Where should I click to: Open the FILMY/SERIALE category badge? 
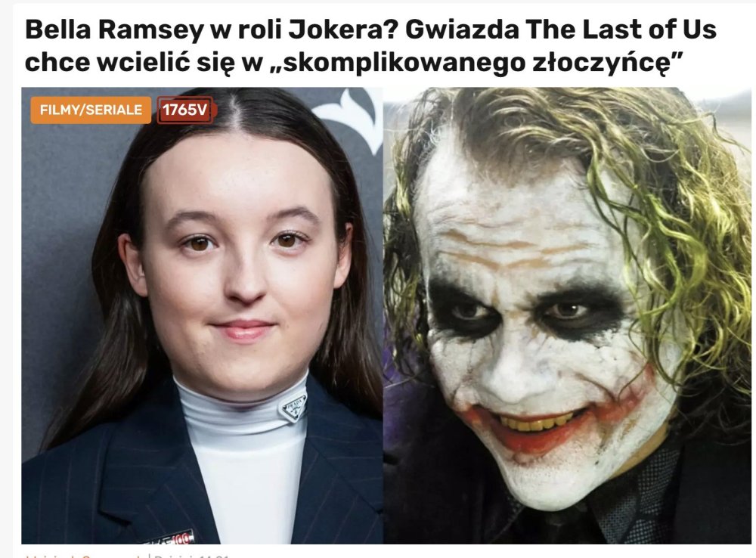point(91,110)
